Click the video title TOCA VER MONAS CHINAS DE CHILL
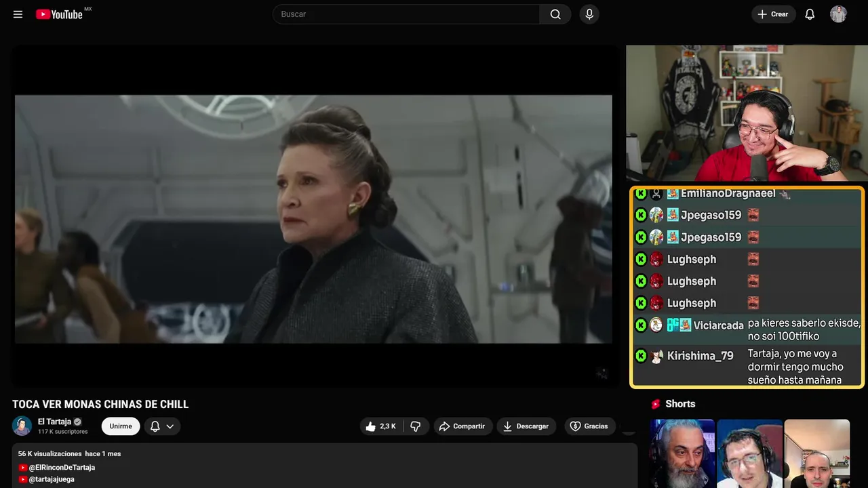 (x=100, y=404)
